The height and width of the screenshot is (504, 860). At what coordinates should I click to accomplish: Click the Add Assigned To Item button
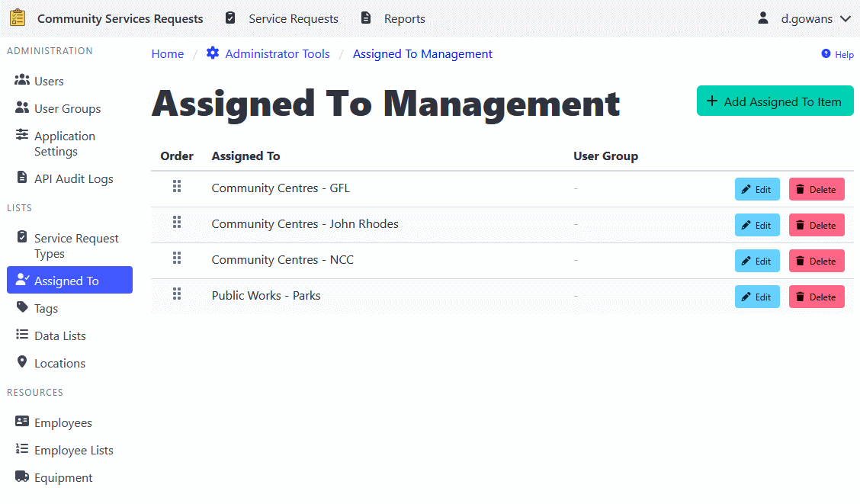click(775, 101)
